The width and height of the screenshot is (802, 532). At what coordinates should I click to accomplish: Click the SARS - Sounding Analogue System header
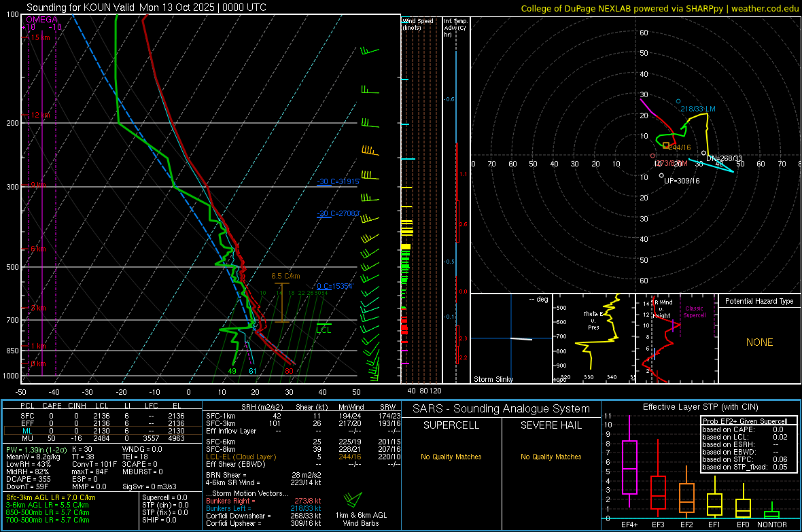(502, 409)
